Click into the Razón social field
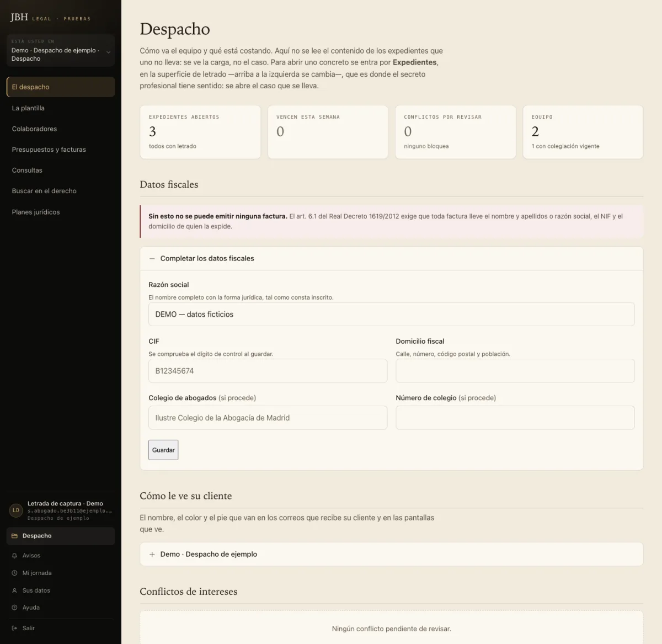Viewport: 662px width, 644px height. 392,314
